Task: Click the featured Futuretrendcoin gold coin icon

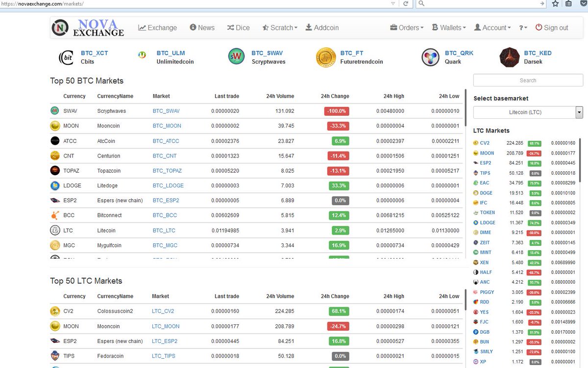Action: click(x=325, y=57)
